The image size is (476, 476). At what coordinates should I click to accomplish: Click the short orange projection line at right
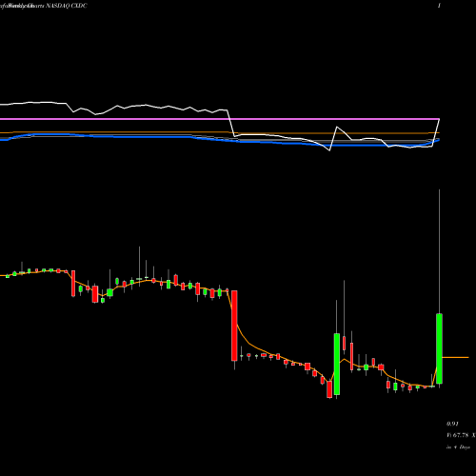click(x=455, y=357)
